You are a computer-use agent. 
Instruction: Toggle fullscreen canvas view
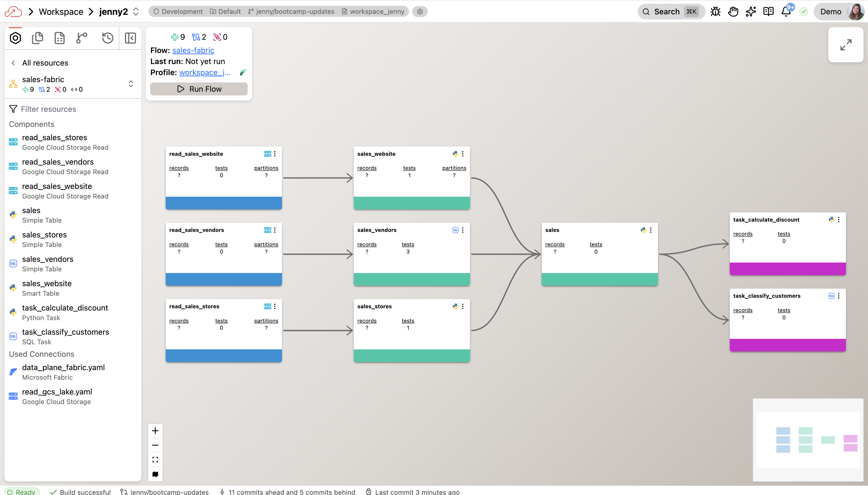846,45
